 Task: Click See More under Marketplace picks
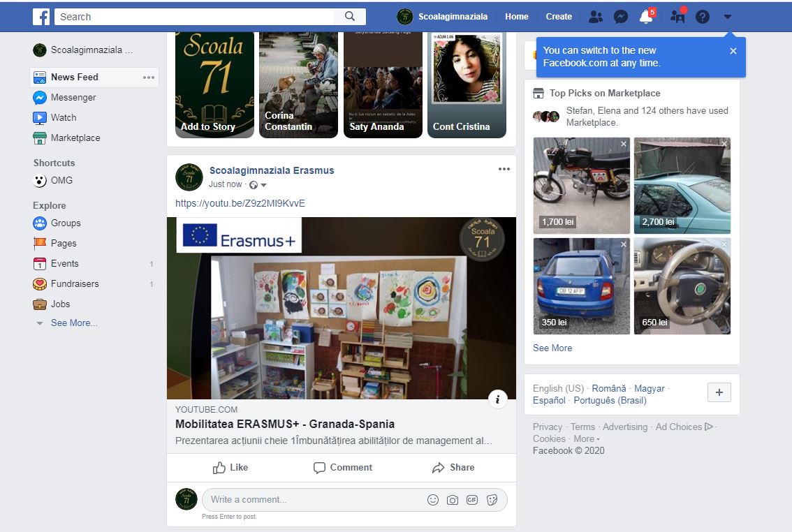coord(552,348)
